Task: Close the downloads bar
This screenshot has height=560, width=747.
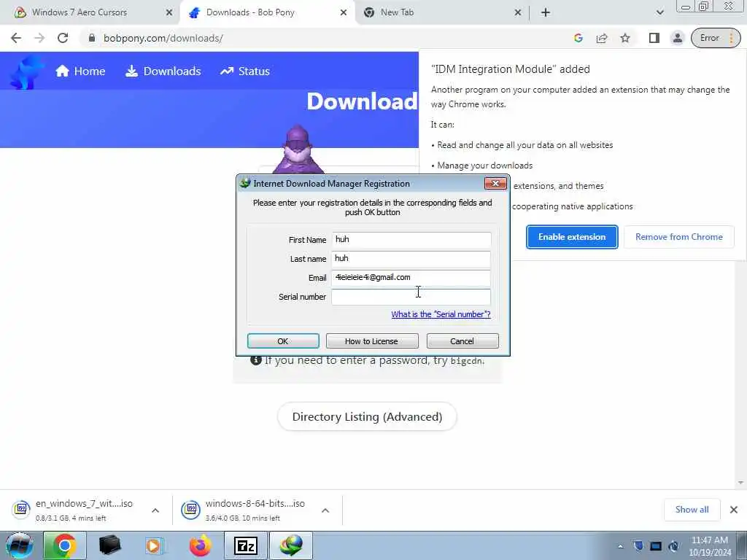Action: click(x=734, y=510)
